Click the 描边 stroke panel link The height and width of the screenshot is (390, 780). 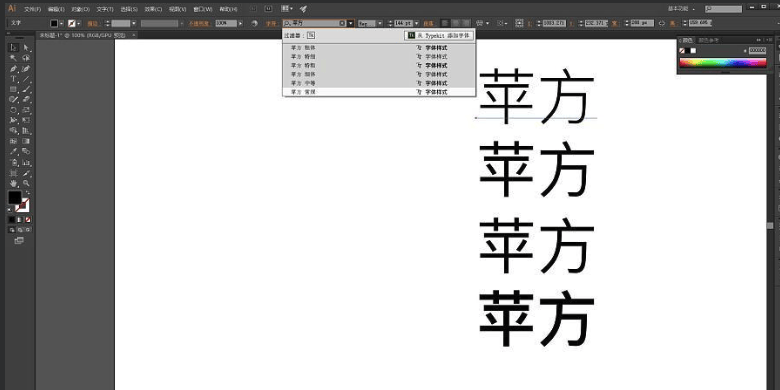click(x=93, y=23)
